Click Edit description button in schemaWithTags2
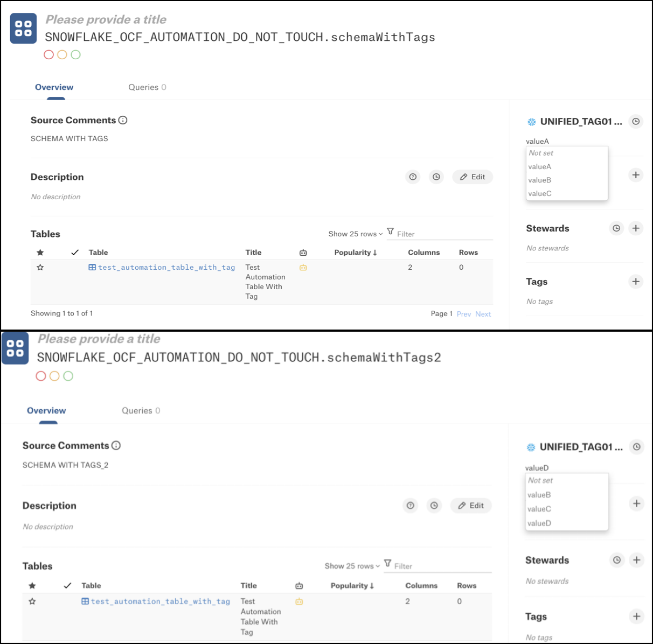Viewport: 653px width, 644px height. [x=471, y=506]
